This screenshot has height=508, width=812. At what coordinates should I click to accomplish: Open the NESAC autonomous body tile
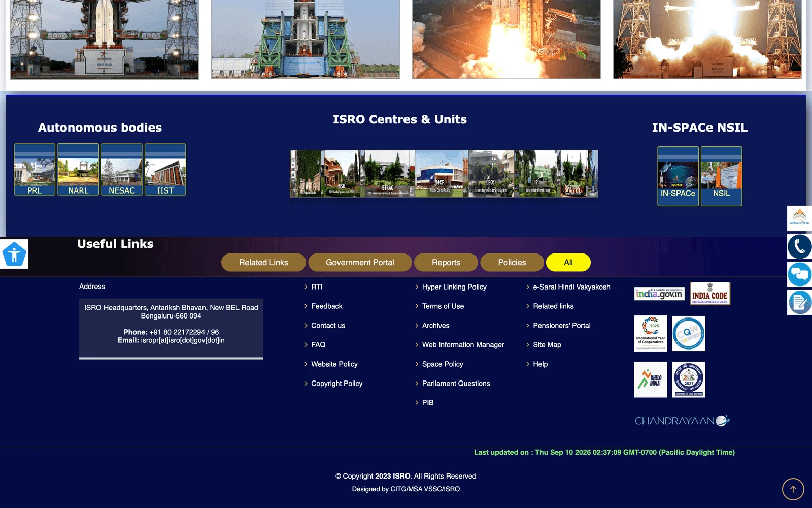122,169
